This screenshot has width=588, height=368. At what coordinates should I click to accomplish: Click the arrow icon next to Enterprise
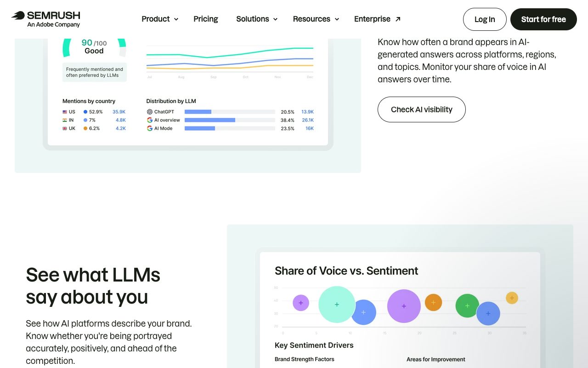[x=398, y=19]
